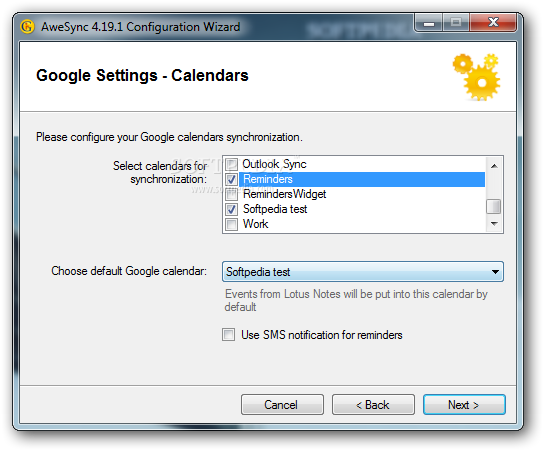Click the AweSync title bar app icon
Image resolution: width=544 pixels, height=451 pixels.
(x=27, y=27)
